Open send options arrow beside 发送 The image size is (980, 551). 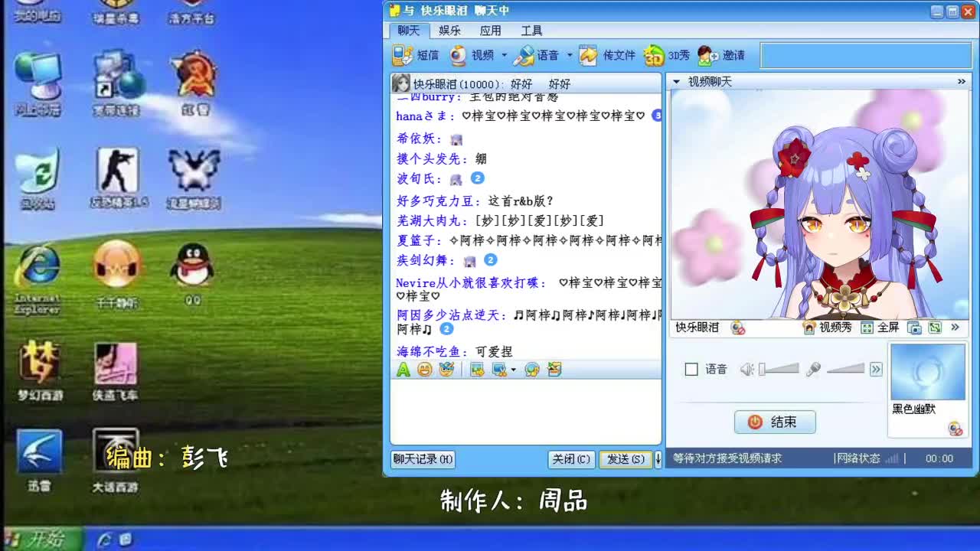657,459
